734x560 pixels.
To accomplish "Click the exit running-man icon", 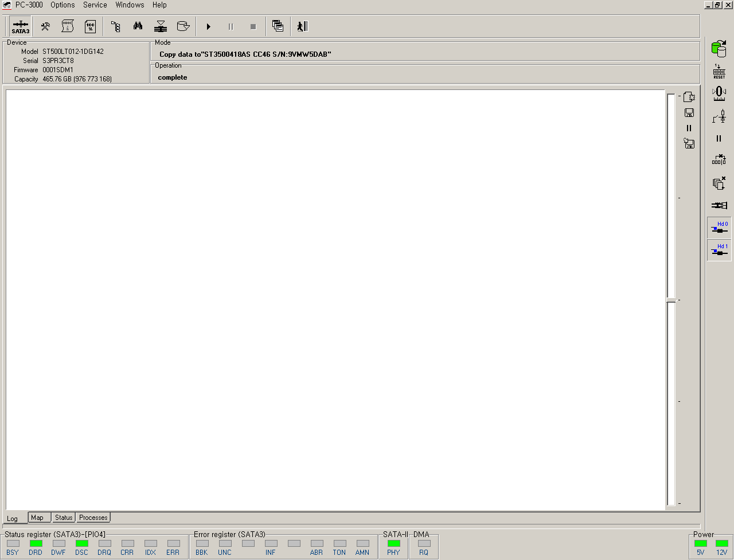I will [302, 26].
